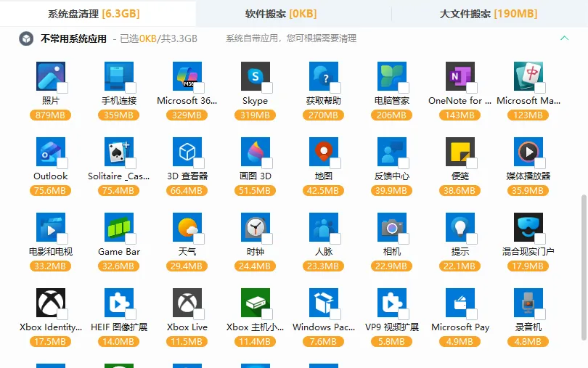Click the Solitaire app icon

pyautogui.click(x=119, y=152)
